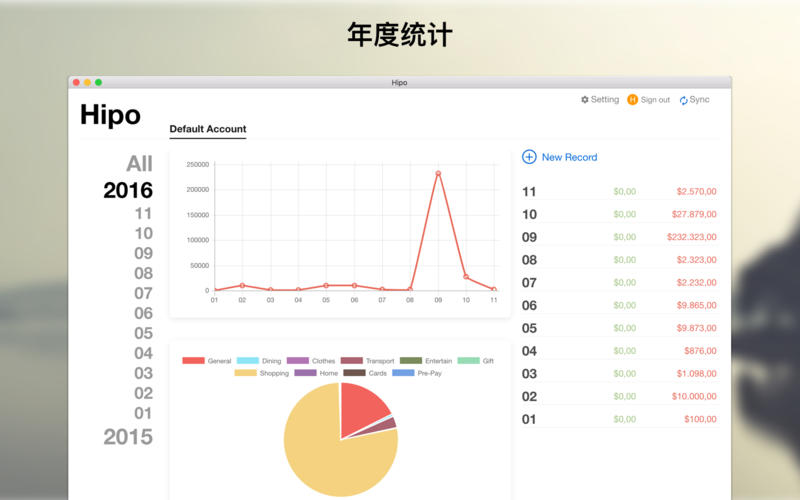Click the Sync label
This screenshot has height=500, width=800.
point(699,99)
